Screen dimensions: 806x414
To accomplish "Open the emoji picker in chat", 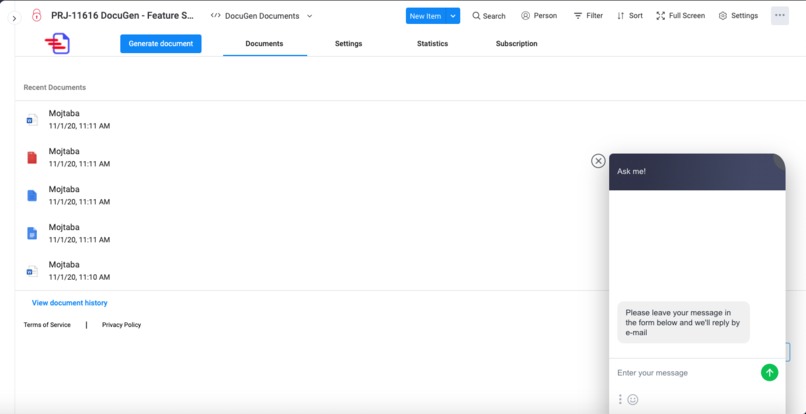I will point(633,399).
